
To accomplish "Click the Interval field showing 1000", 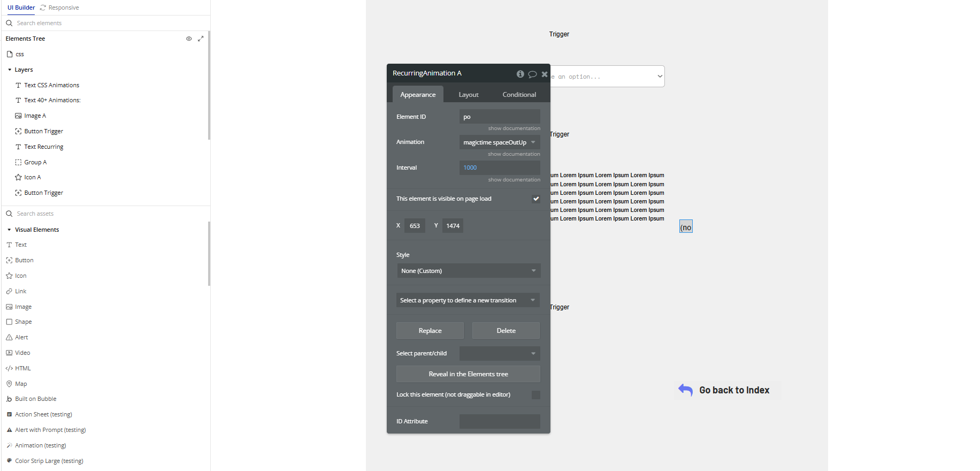I will point(500,168).
